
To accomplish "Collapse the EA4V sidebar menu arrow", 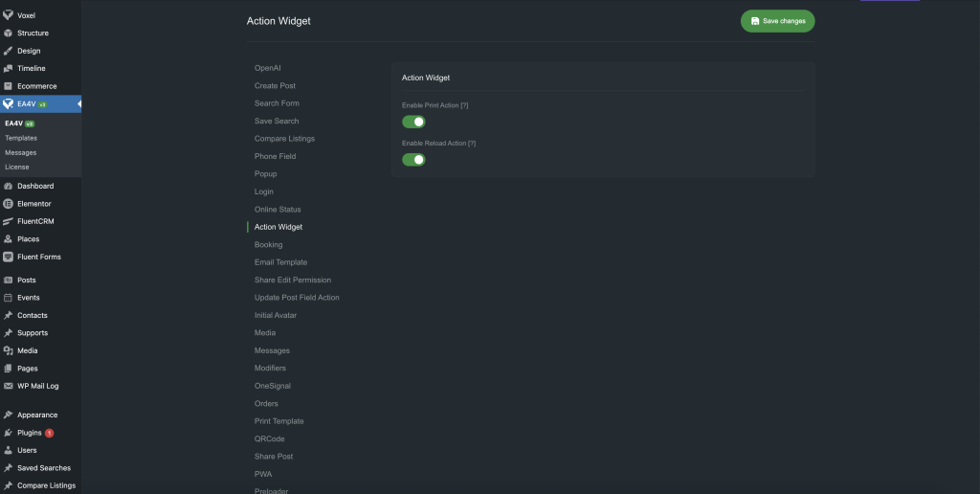I will point(78,103).
